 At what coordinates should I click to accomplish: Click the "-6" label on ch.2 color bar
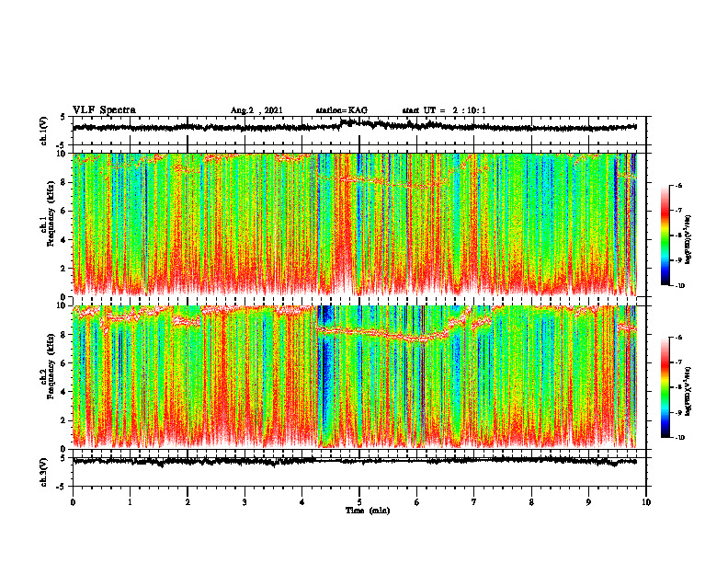[678, 338]
